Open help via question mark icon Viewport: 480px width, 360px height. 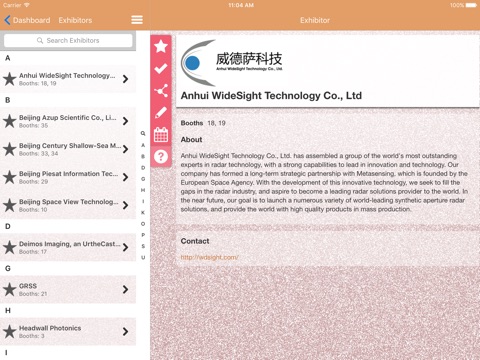[161, 156]
